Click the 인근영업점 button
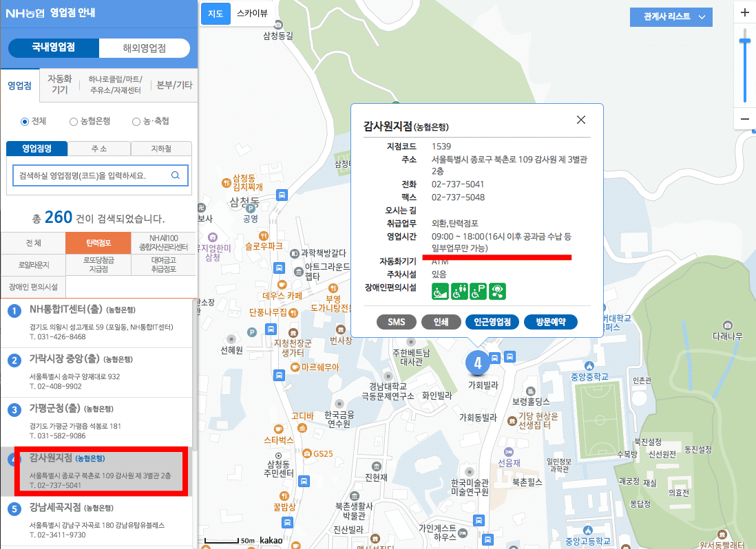The width and height of the screenshot is (756, 549). (x=492, y=322)
